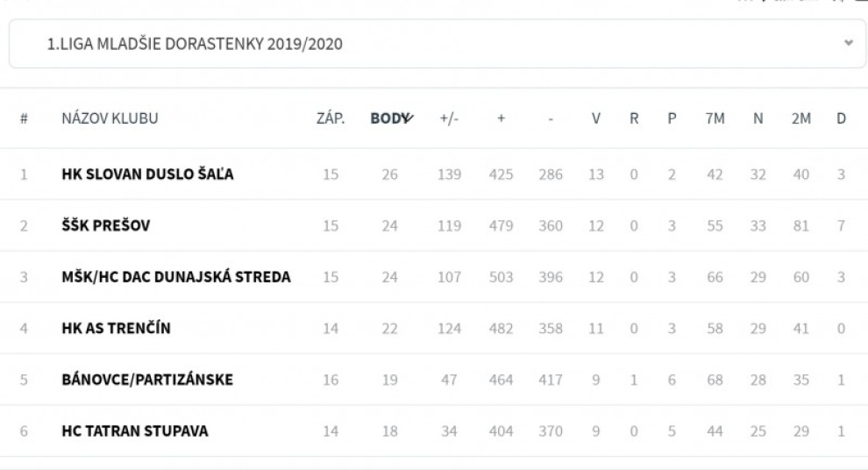Click the N column header
Screen dimensions: 868x470
pyautogui.click(x=758, y=119)
